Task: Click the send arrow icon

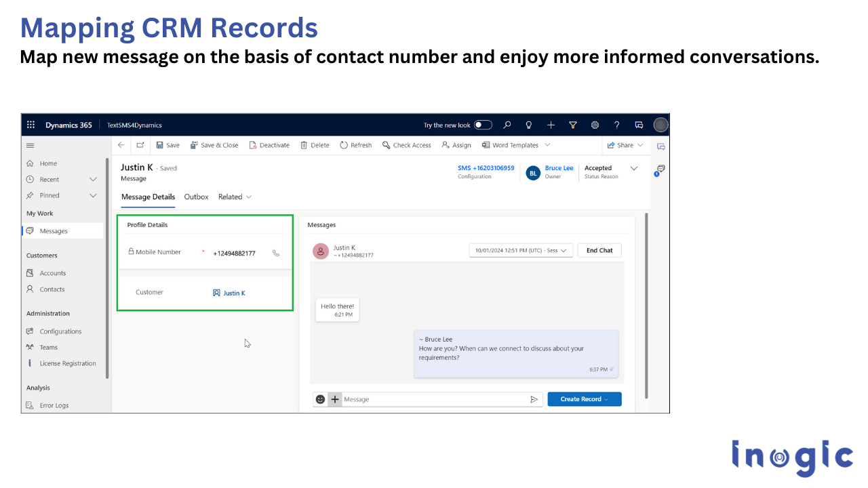Action: point(534,399)
